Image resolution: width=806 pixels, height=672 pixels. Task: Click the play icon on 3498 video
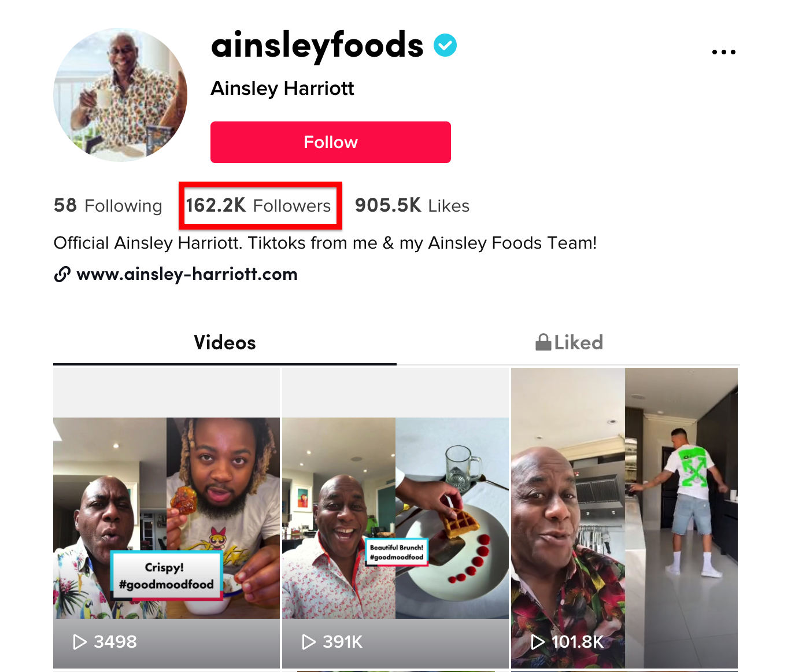tap(80, 642)
